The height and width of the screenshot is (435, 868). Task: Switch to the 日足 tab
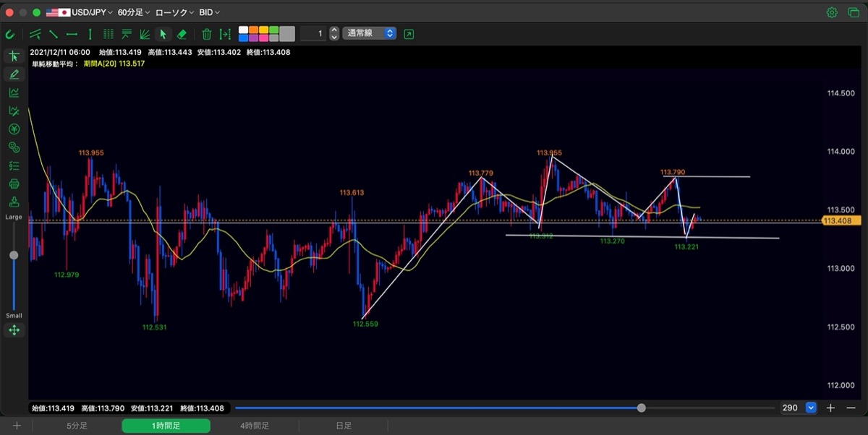[344, 426]
